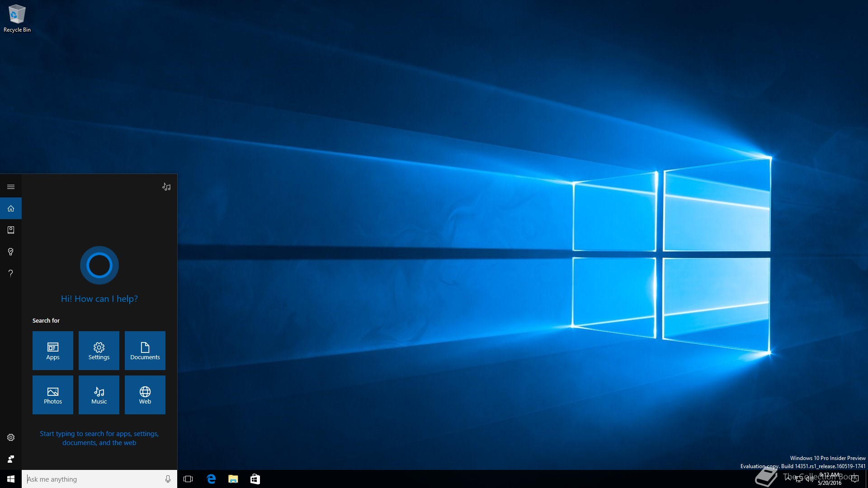Select the Recycle Bin desktop icon

pyautogui.click(x=17, y=19)
